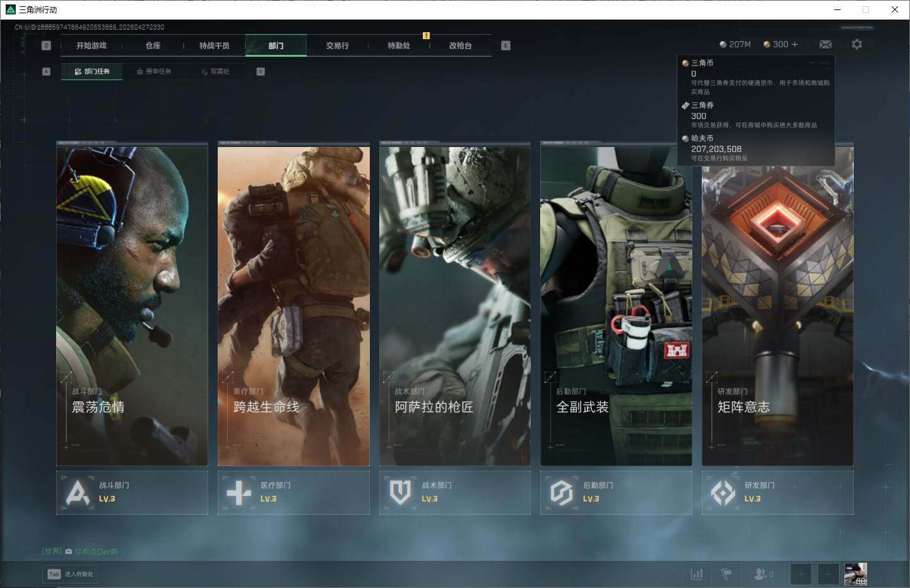Click the 后勤部门 hexagon emblem icon

point(561,492)
